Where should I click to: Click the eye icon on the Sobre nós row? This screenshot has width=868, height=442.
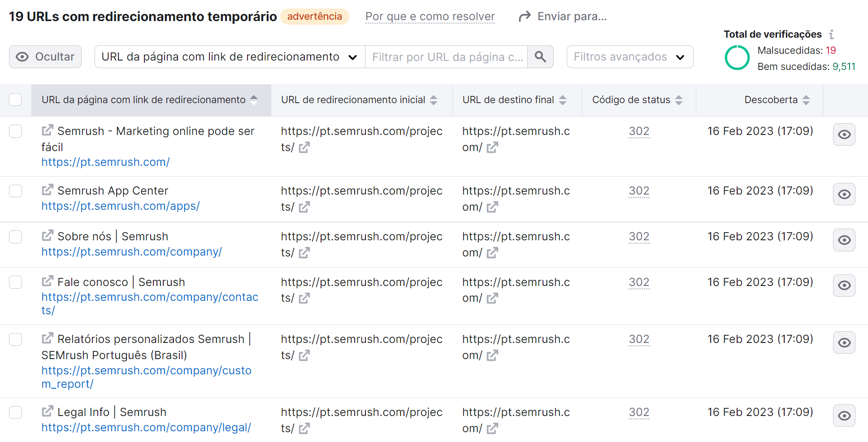(844, 240)
